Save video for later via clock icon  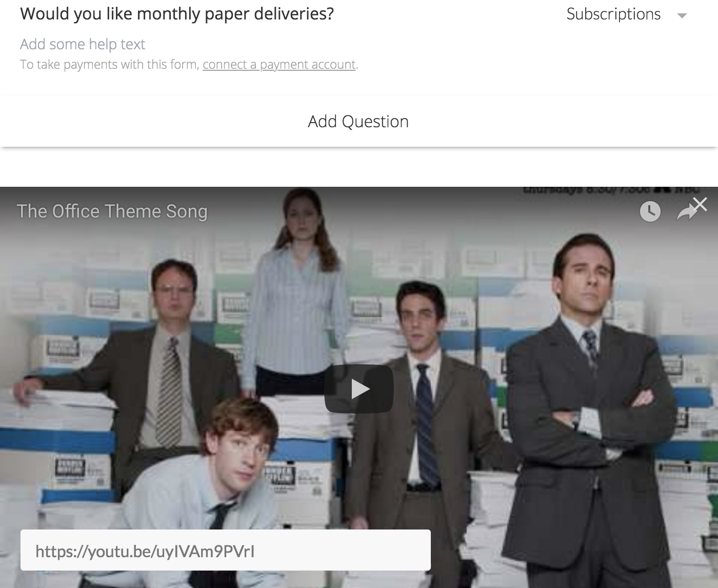point(650,211)
